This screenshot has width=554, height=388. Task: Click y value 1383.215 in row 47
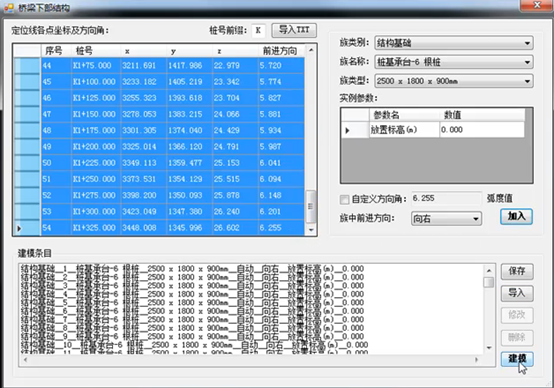189,114
